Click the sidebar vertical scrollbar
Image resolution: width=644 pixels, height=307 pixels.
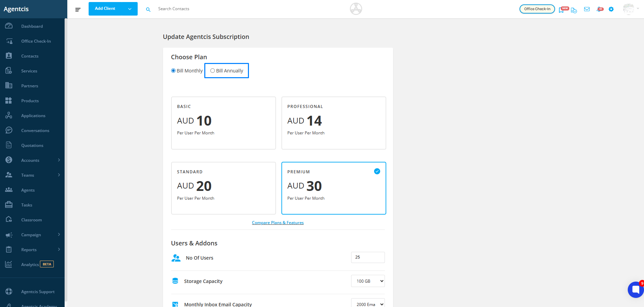pyautogui.click(x=66, y=160)
